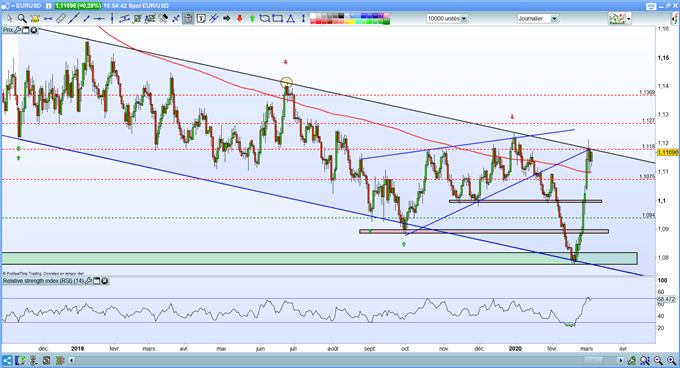Click the RSI value label 68,472
The image size is (680, 368).
[x=667, y=299]
